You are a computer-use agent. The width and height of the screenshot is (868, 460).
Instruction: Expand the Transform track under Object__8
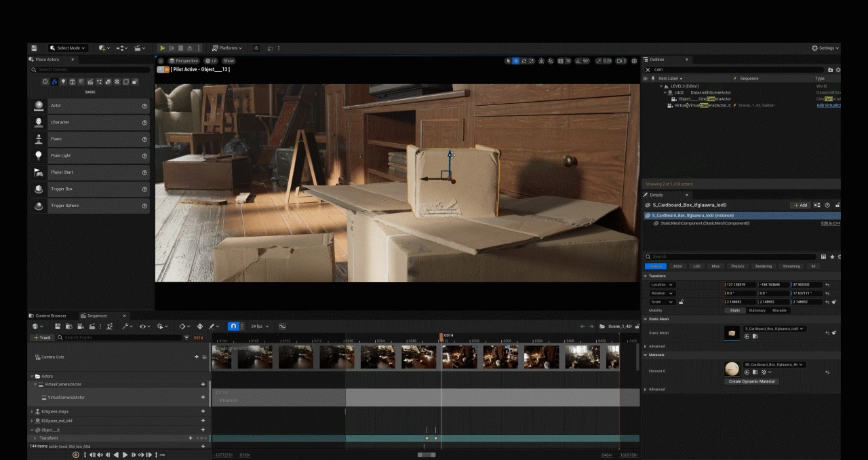[37, 438]
